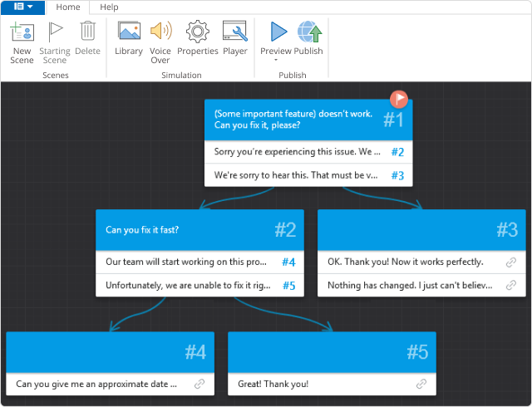Open the image Library
Screen dimensions: 532x407
pyautogui.click(x=129, y=31)
